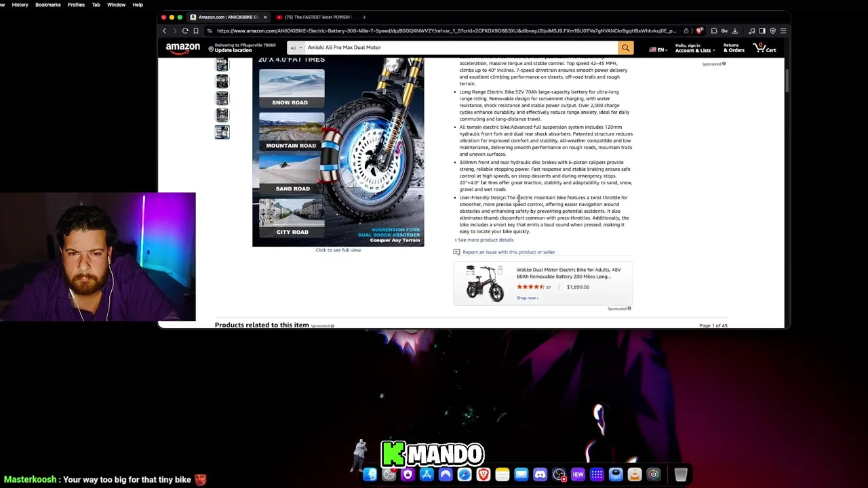Click Report an issue with this product
The width and height of the screenshot is (868, 488).
coord(509,252)
